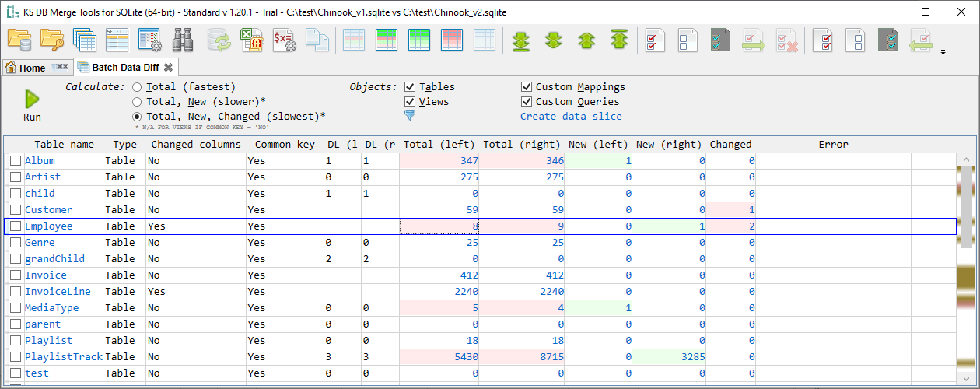The width and height of the screenshot is (980, 389).
Task: Click the duplicate pages copy icon
Action: pos(316,40)
